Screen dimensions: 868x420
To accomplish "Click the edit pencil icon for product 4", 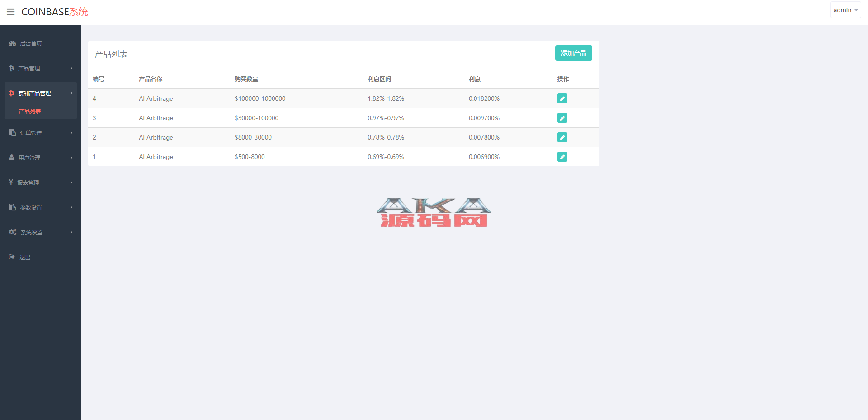I will pos(562,98).
